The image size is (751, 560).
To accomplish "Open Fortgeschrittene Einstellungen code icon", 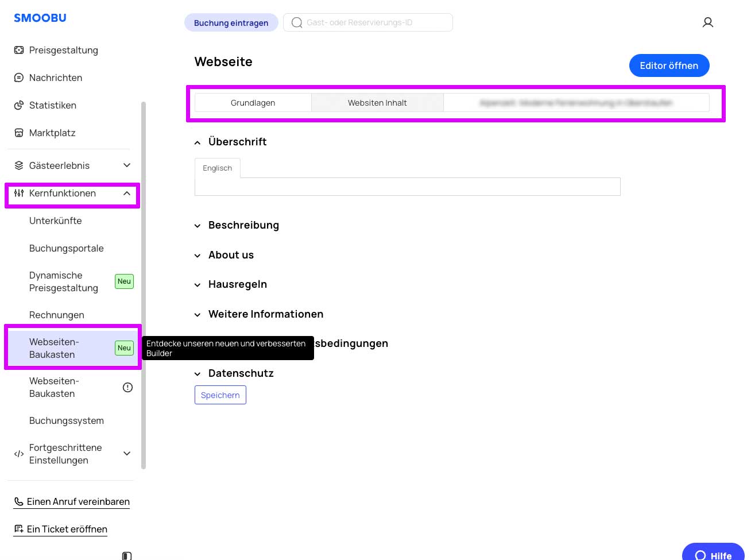I will (x=18, y=454).
